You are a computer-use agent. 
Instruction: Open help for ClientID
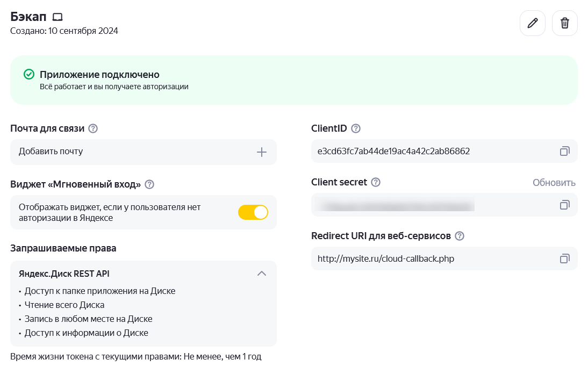[355, 128]
